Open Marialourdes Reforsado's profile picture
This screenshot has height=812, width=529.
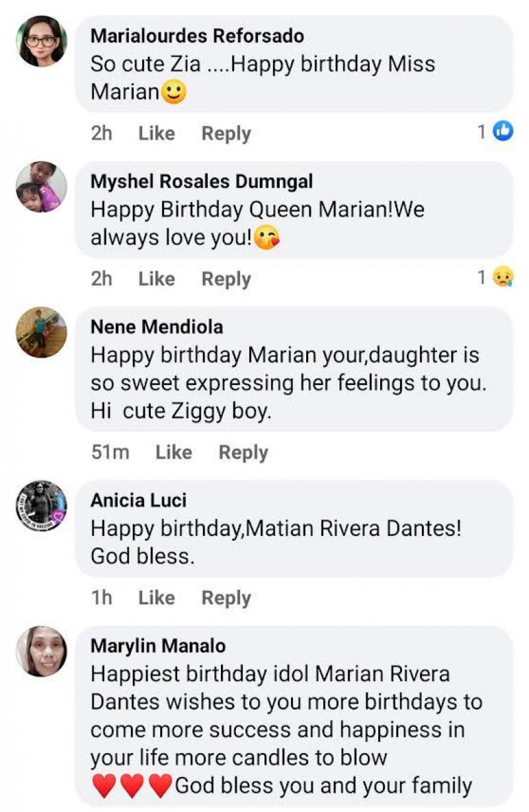coord(42,41)
